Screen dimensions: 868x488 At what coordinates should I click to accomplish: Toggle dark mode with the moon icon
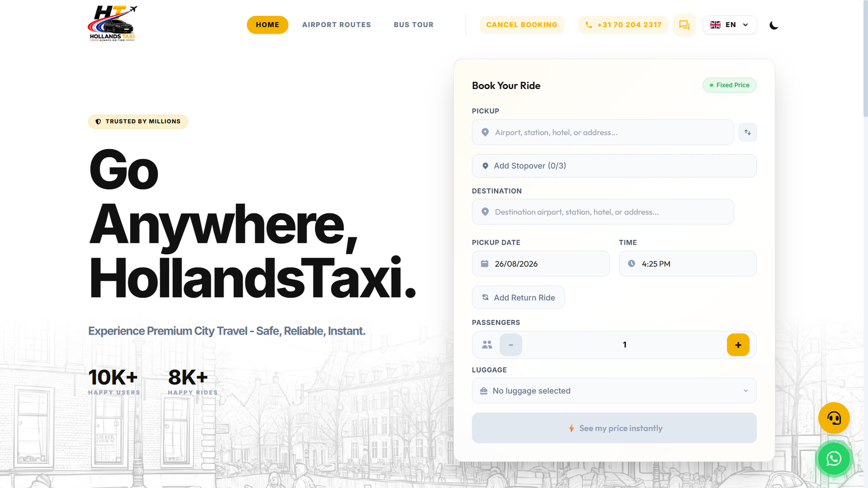774,25
